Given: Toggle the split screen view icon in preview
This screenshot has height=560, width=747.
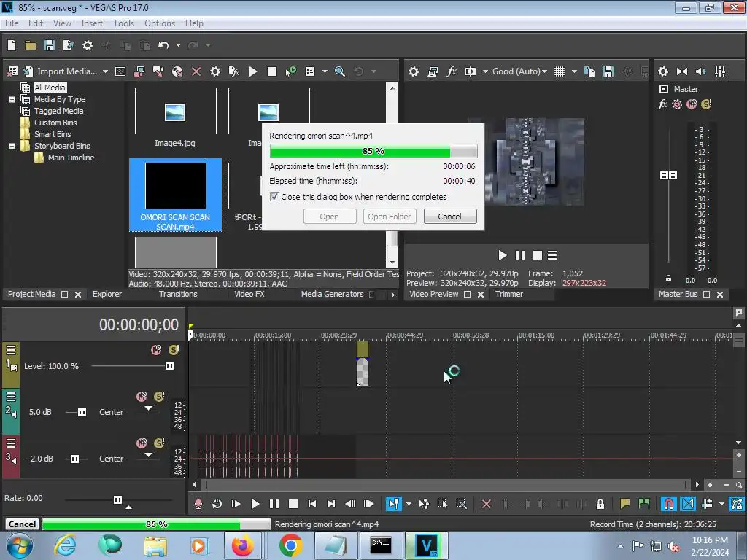Looking at the screenshot, I should click(x=471, y=71).
